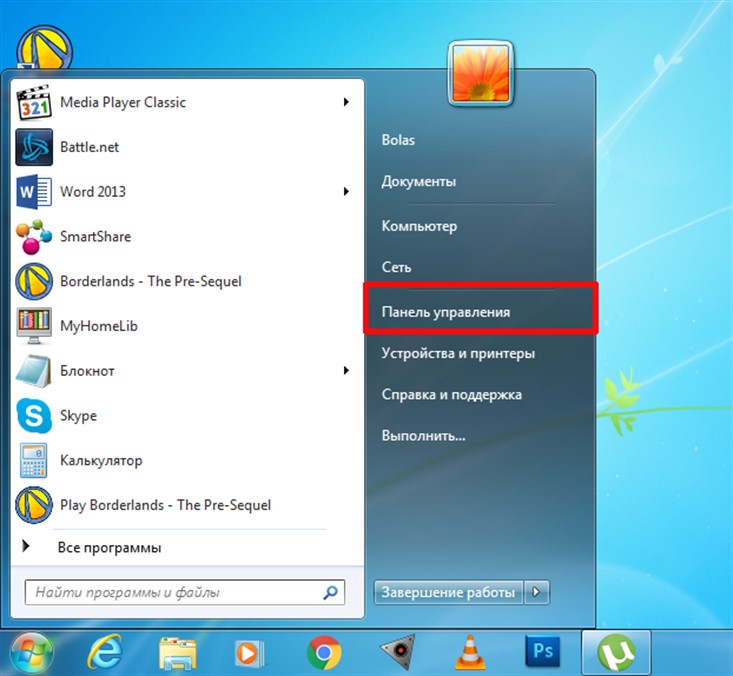Click the Battle.net text label
This screenshot has height=676, width=733.
(89, 147)
